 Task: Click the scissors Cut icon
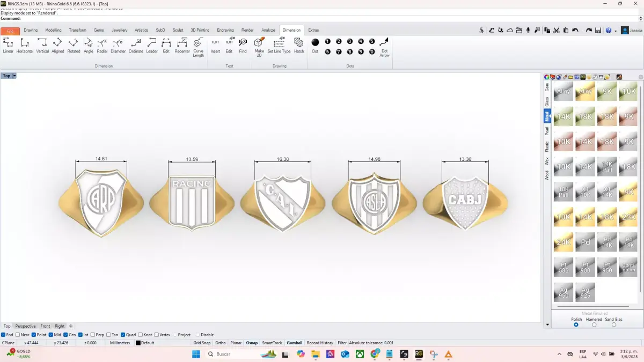557,31
